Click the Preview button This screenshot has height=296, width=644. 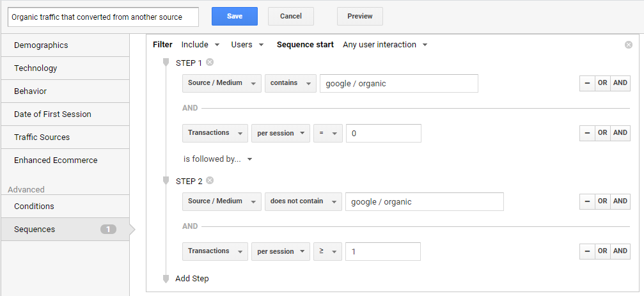pos(359,16)
